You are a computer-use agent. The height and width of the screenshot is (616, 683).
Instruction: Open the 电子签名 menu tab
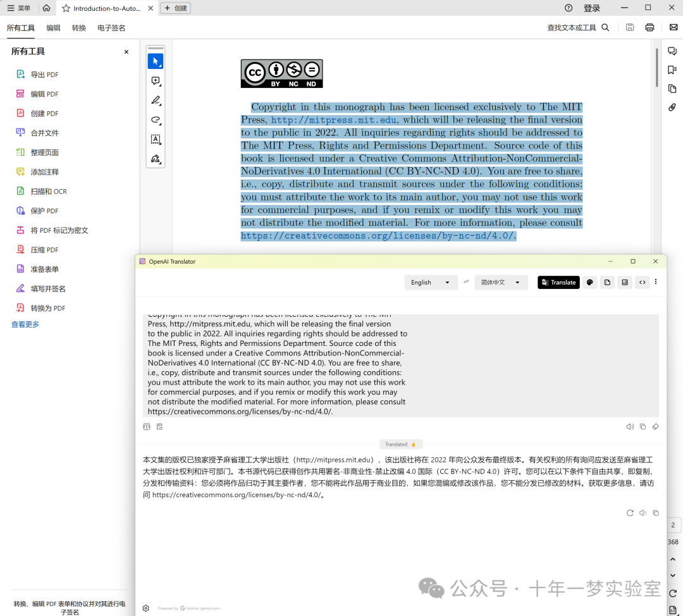pyautogui.click(x=111, y=28)
